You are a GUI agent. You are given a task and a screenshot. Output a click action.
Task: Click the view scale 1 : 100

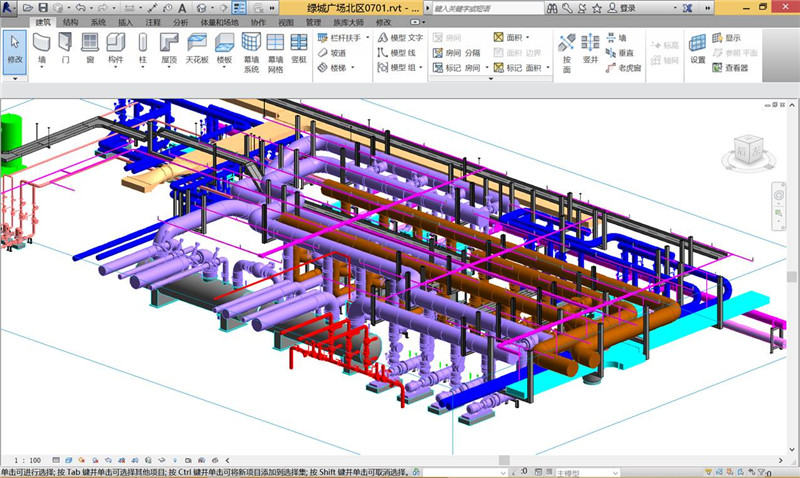(x=26, y=461)
